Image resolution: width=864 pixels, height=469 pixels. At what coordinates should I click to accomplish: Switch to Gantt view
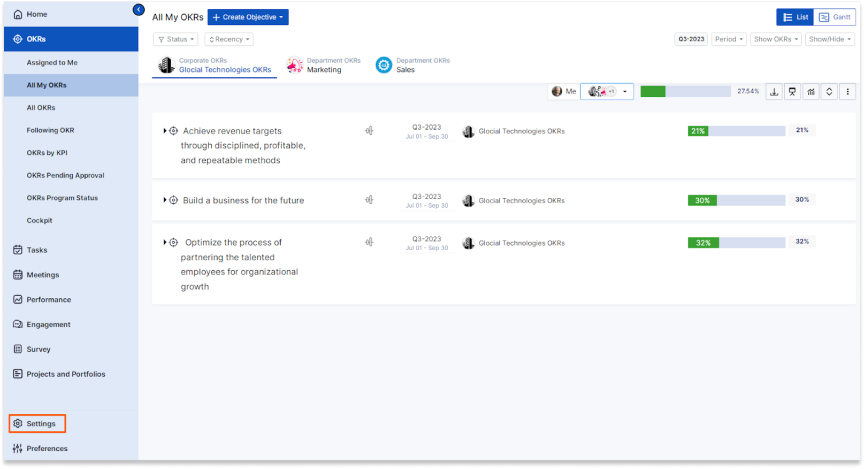[835, 18]
